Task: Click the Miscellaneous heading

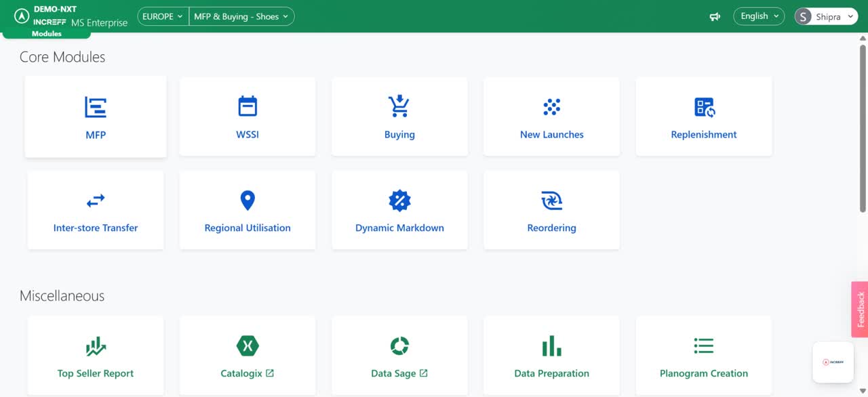Action: pos(62,296)
